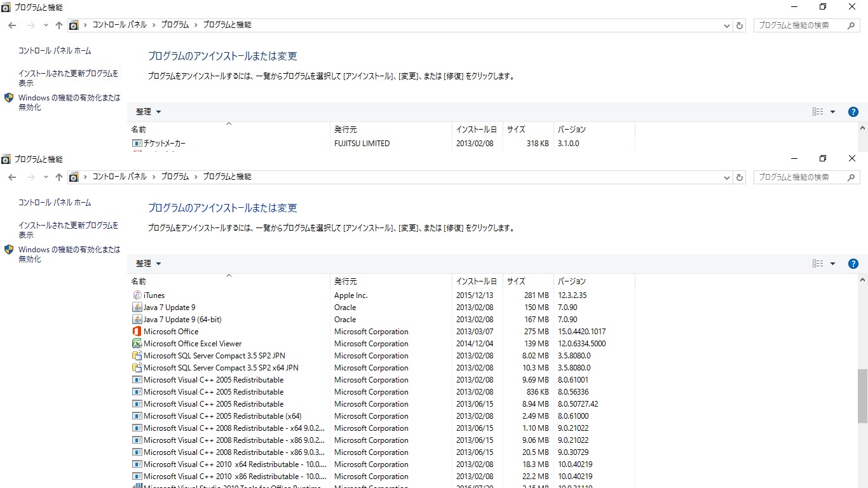The image size is (868, 488).
Task: Open Windows の機能の有効化または無効化 in the チケットメーカー-listing window
Action: pyautogui.click(x=69, y=102)
